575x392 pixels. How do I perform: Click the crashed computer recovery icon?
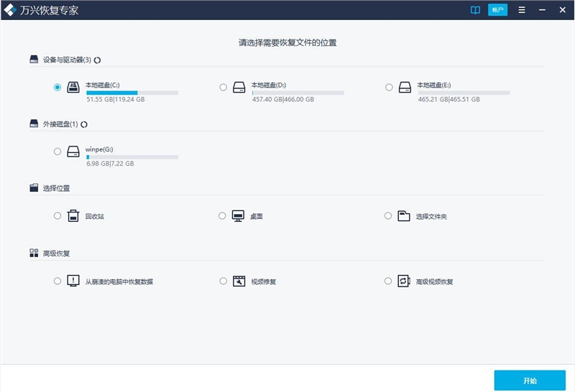73,281
